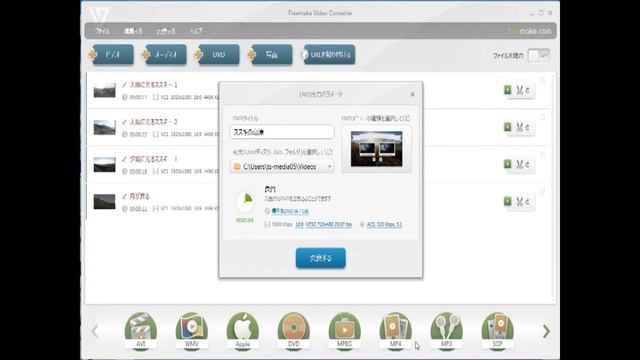
Task: Click the NTSC 720x480 29.97 fps link
Action: tap(329, 224)
